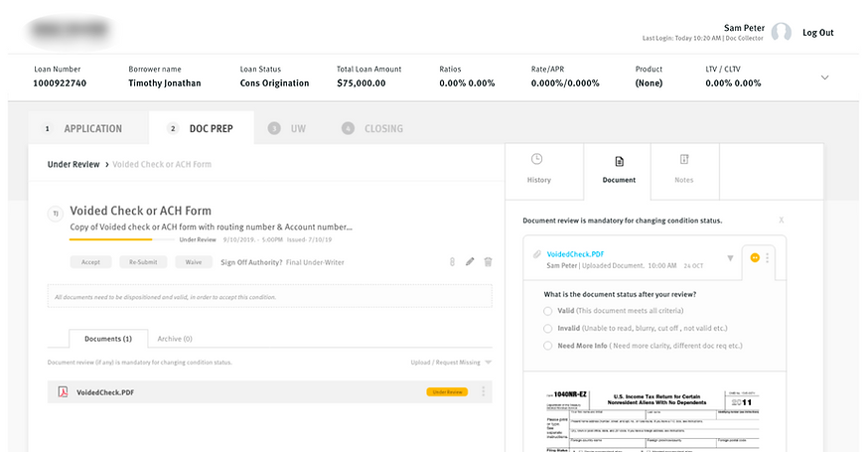
Task: Open the CLOSING step tab
Action: 372,128
